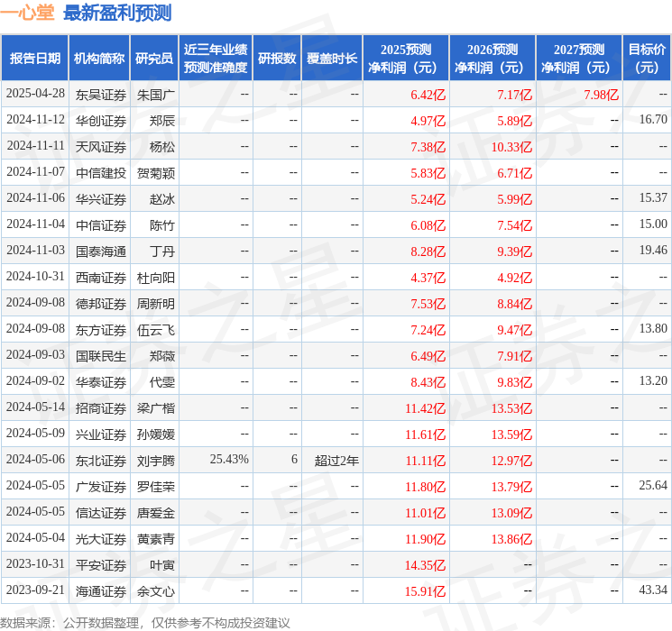Select institution 信达证券
This screenshot has width=672, height=631.
101,513
